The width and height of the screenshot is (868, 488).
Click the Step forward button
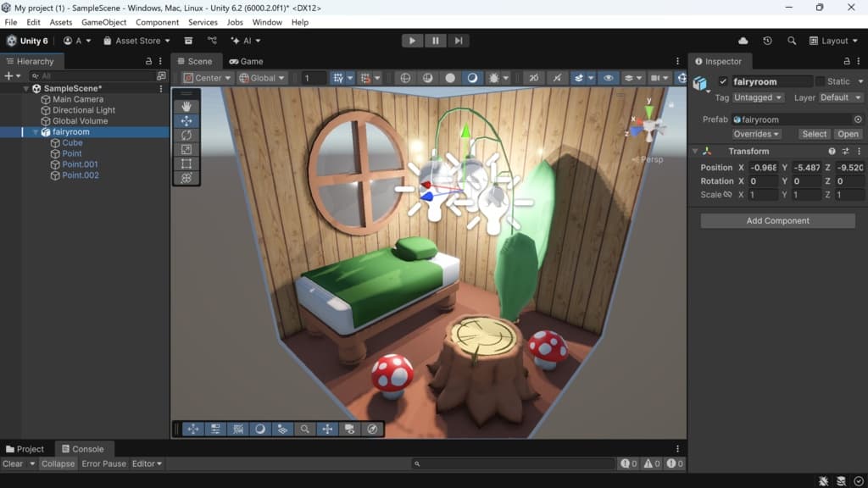click(458, 41)
